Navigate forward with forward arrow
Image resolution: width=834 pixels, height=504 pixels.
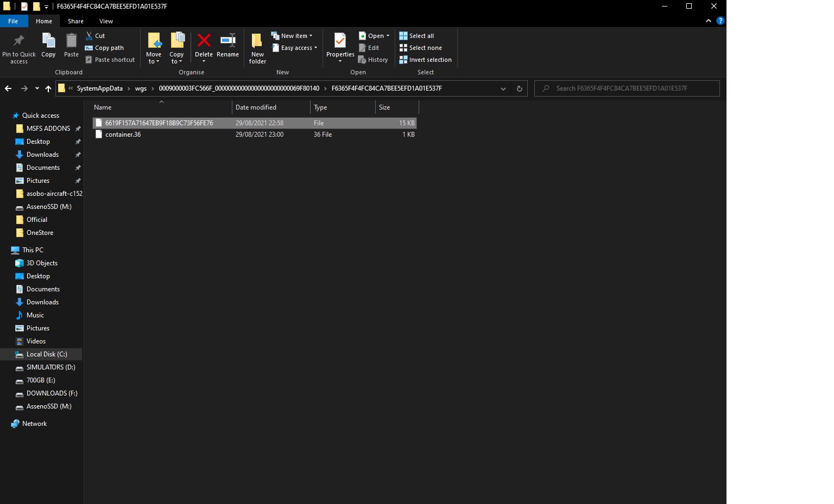[x=24, y=88]
